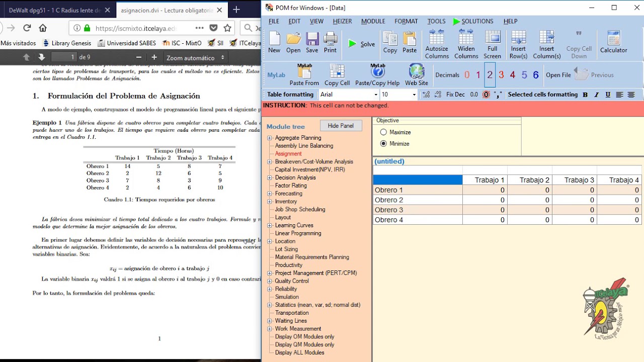
Task: Select Display OM Modules only
Action: coord(304,337)
